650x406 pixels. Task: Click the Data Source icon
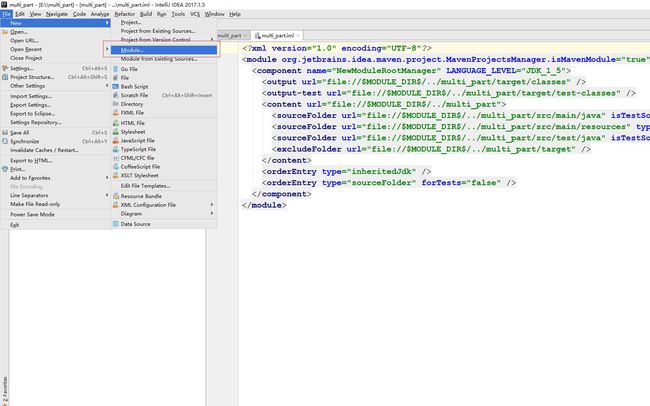[x=116, y=224]
